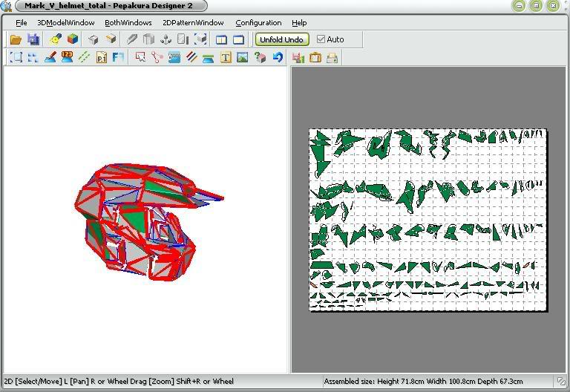Switch to the single-pane window layout icon
Viewport: 570px width, 392px height.
(239, 39)
